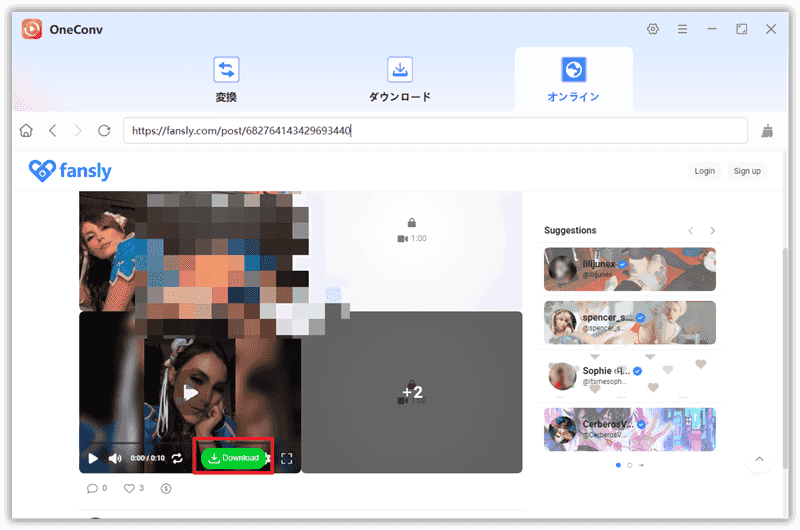800x530 pixels.
Task: Show previous suggestions with left chevron
Action: pos(690,231)
